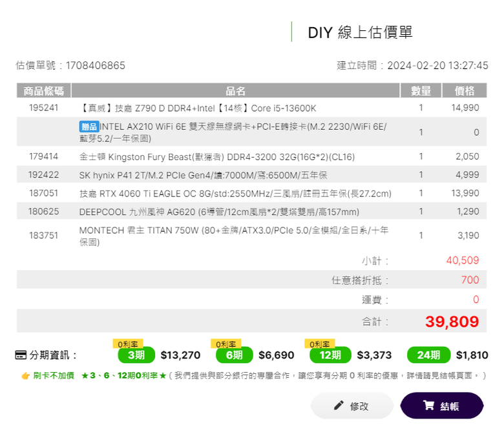Click the price 2,050
Image resolution: width=504 pixels, height=434 pixels.
467,156
